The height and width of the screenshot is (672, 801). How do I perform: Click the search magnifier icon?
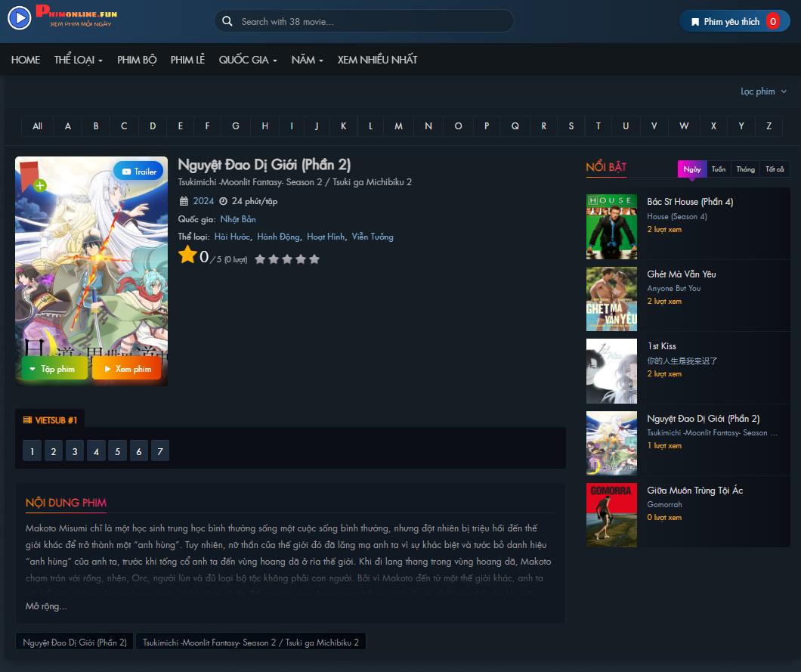pos(227,22)
